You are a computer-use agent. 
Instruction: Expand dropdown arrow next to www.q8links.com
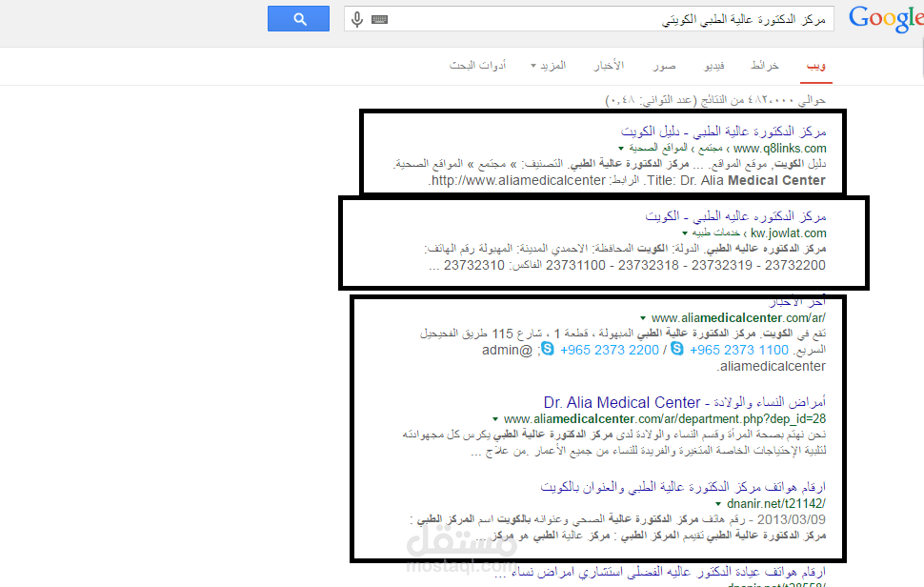(621, 149)
